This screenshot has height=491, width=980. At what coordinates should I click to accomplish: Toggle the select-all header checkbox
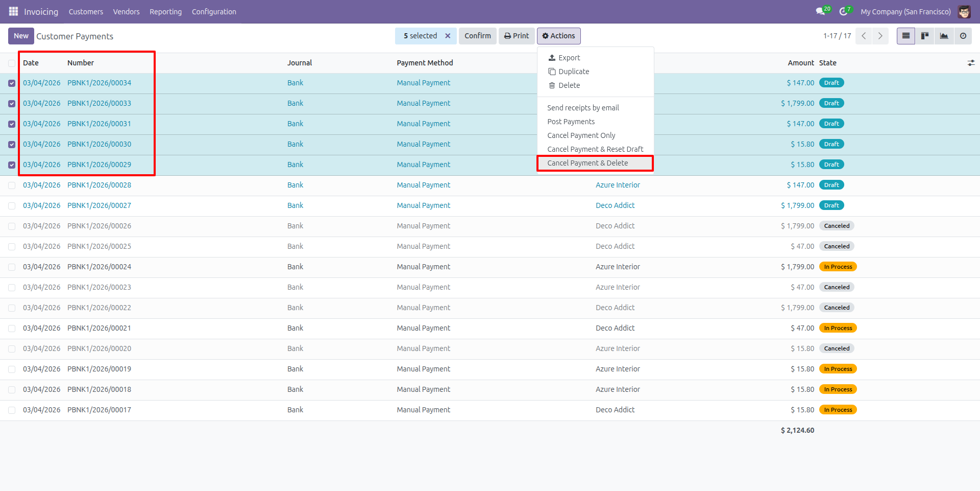[x=12, y=63]
